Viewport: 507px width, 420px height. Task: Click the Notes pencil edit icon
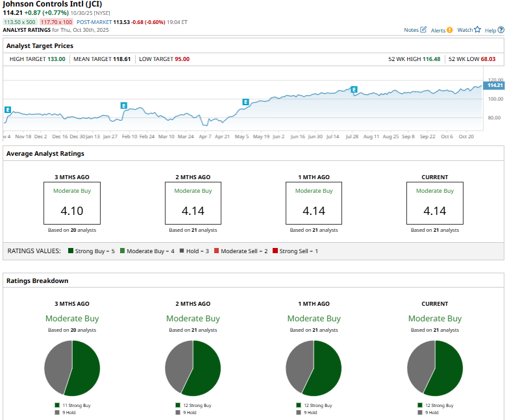[423, 30]
